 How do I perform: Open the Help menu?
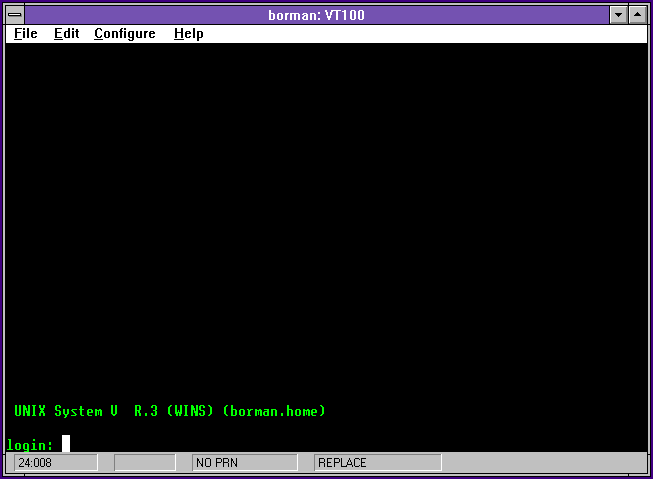coord(188,33)
